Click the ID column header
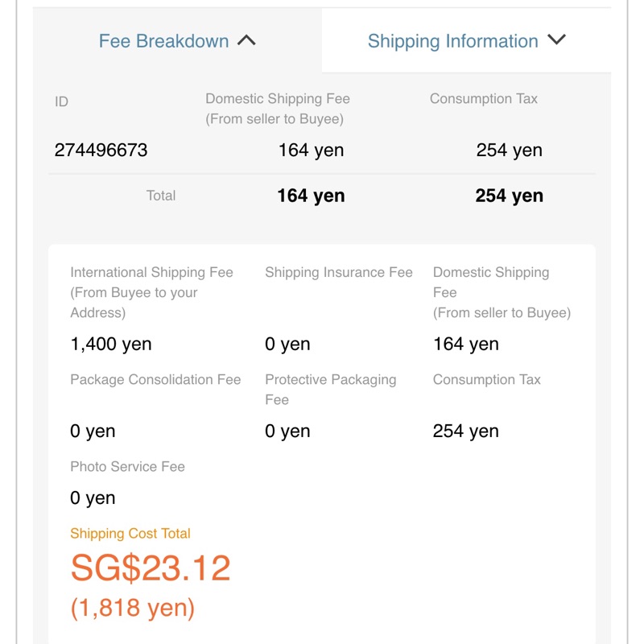 (61, 101)
